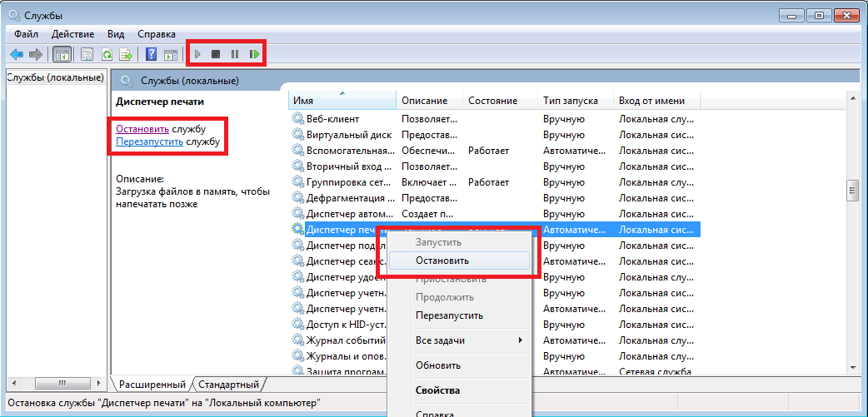
Task: Open the Действие menu
Action: [72, 34]
